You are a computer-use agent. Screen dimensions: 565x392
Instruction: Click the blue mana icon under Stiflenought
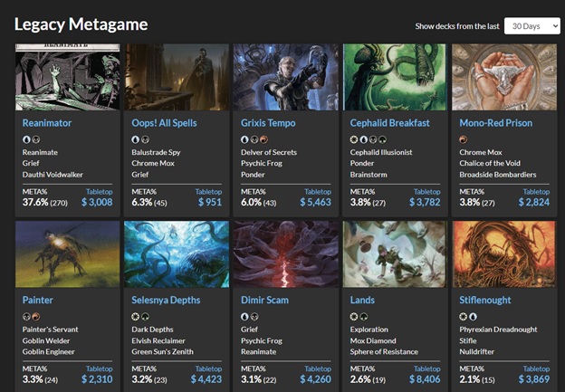(473, 317)
